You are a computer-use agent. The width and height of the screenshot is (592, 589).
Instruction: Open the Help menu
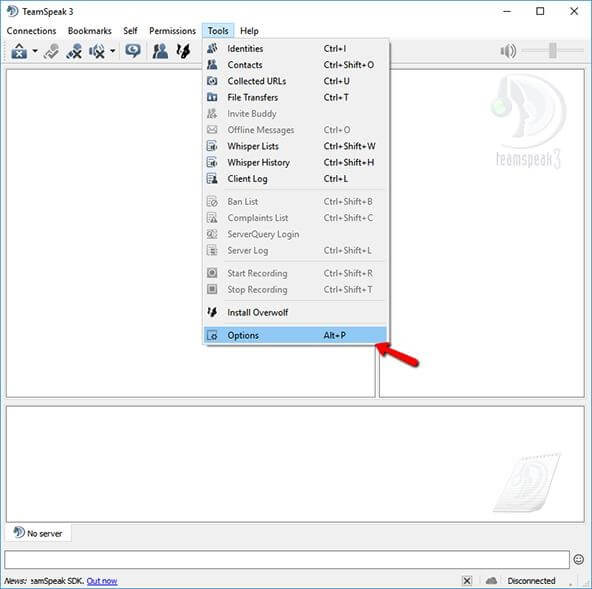(249, 31)
